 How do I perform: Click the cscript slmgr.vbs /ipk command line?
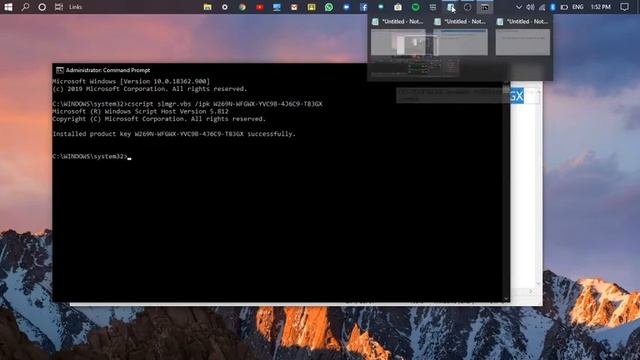click(x=187, y=104)
